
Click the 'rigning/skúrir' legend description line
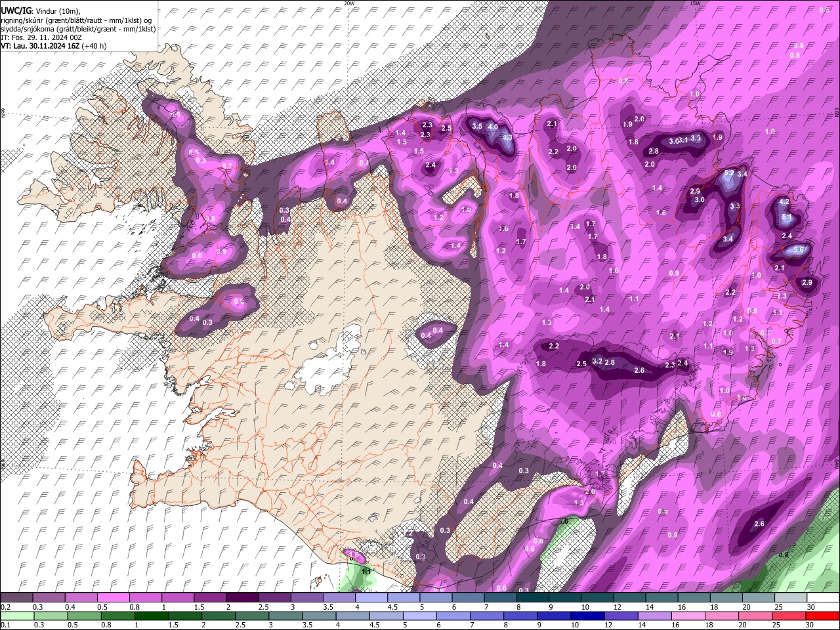(76, 20)
